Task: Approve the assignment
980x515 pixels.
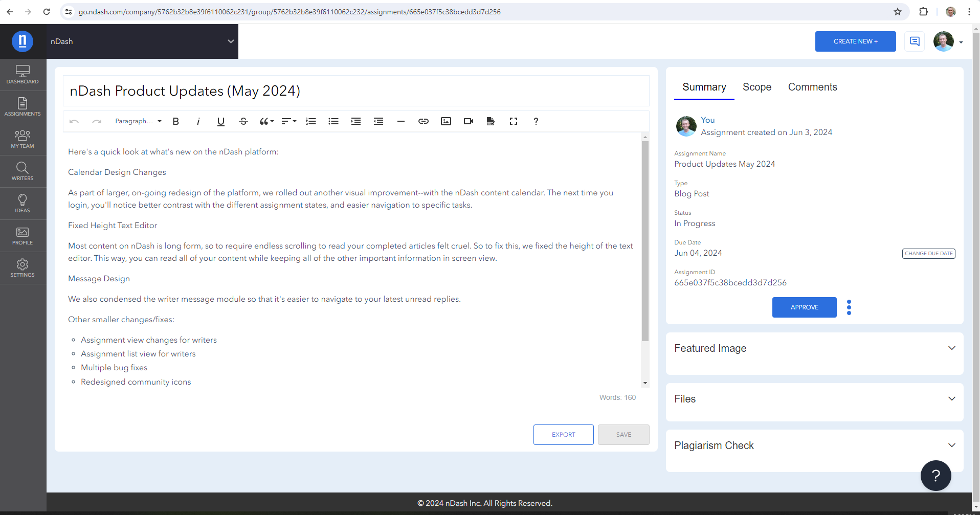Action: [804, 307]
